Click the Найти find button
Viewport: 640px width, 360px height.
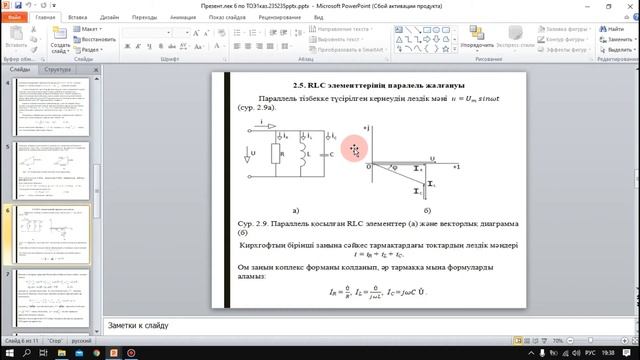[x=612, y=29]
